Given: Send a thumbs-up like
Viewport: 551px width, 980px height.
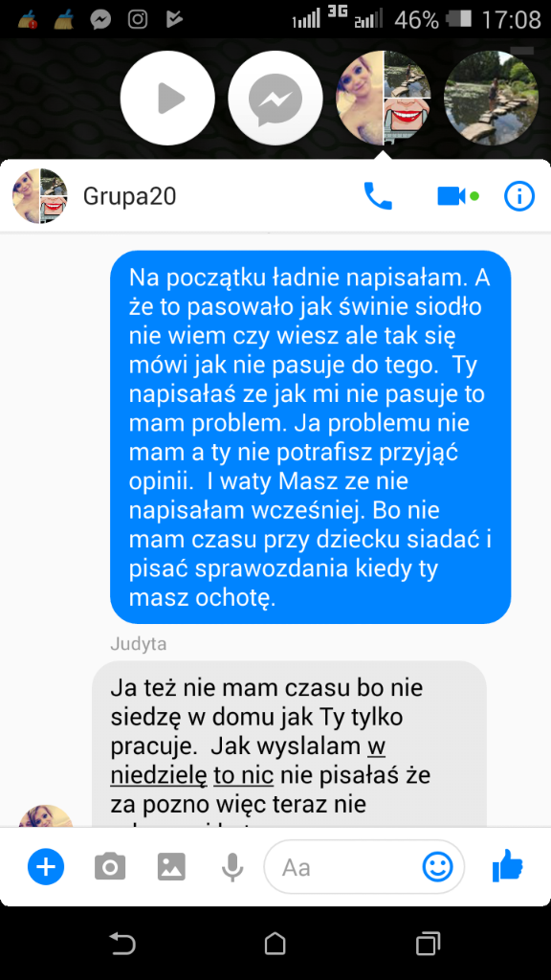Looking at the screenshot, I should 507,865.
